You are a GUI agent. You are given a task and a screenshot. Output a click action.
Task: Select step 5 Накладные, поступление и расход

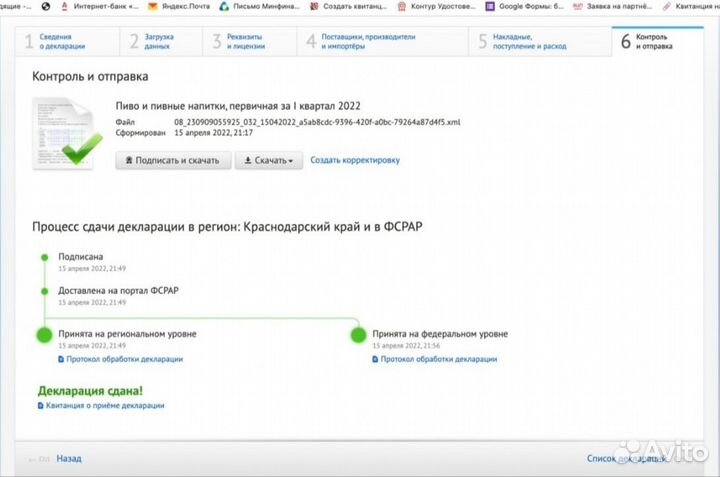(540, 41)
